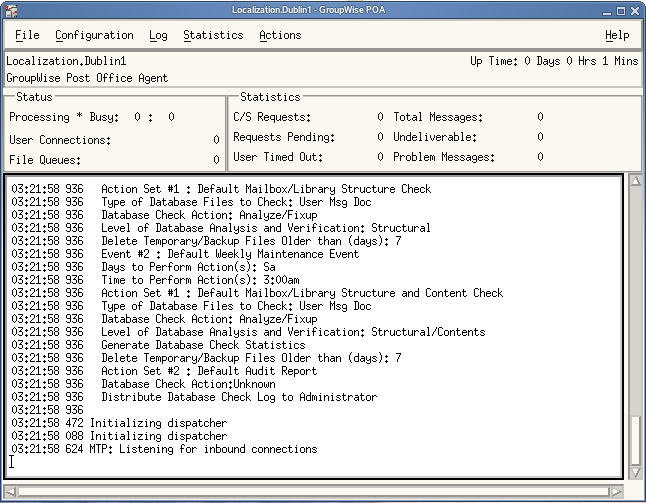Image resolution: width=646 pixels, height=503 pixels.
Task: Click the window menu icon in title bar
Action: 11,9
